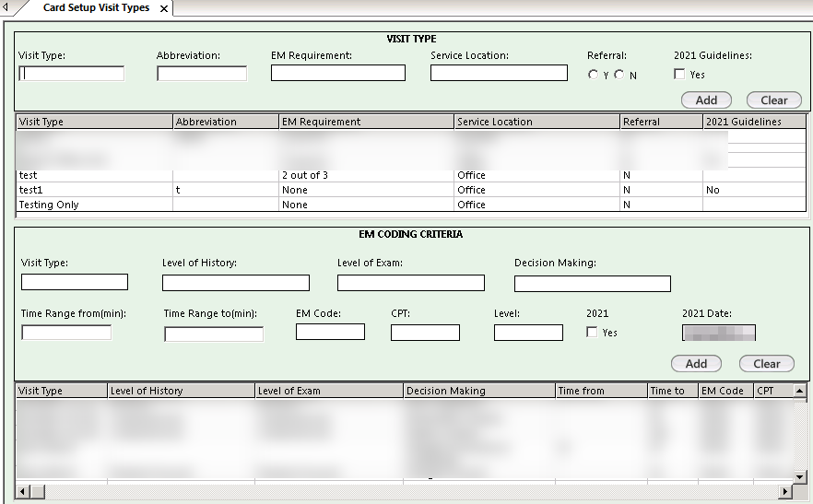This screenshot has width=813, height=504.
Task: Click the lower table's vertical scrollbar up arrow
Action: (800, 391)
